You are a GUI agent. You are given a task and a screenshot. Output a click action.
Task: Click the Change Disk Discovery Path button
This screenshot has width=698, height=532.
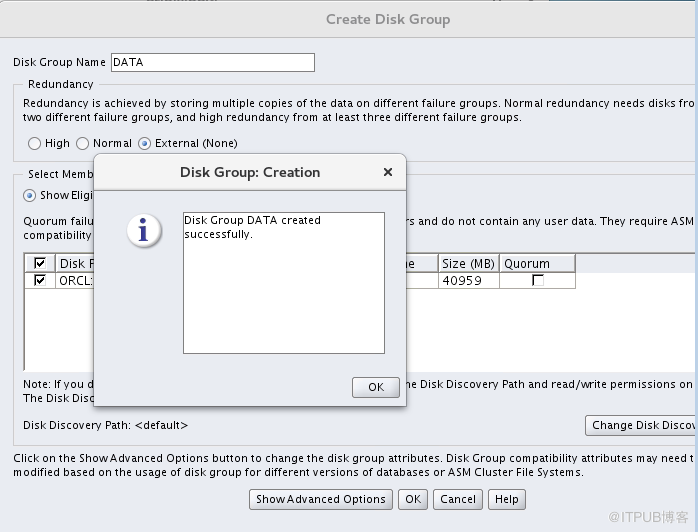641,425
